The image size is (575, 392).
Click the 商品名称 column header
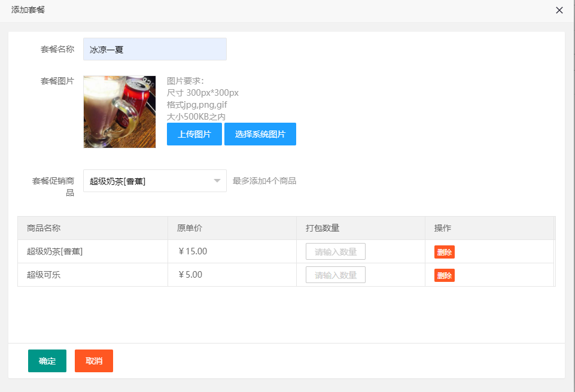pos(44,228)
